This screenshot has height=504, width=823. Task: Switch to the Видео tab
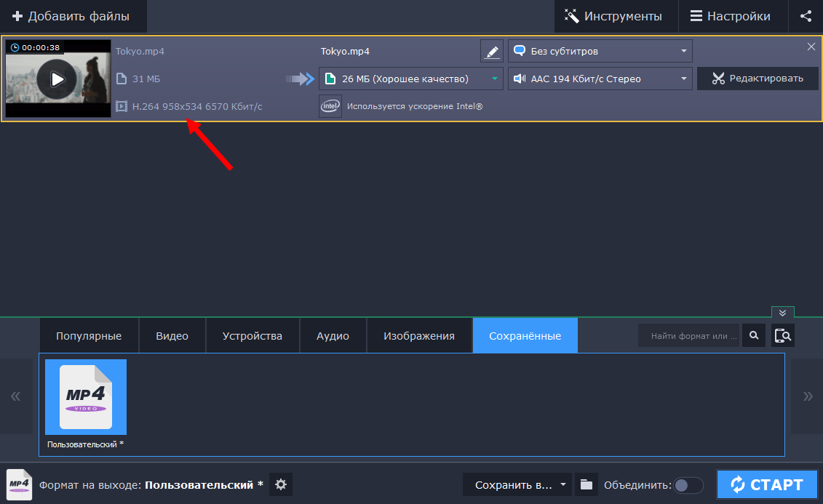coord(172,336)
